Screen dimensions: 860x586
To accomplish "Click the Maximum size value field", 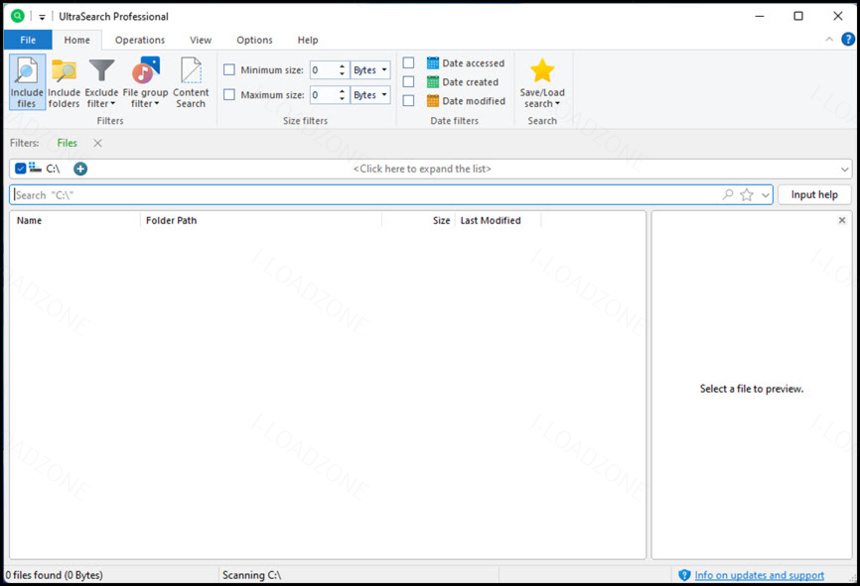I will point(324,94).
